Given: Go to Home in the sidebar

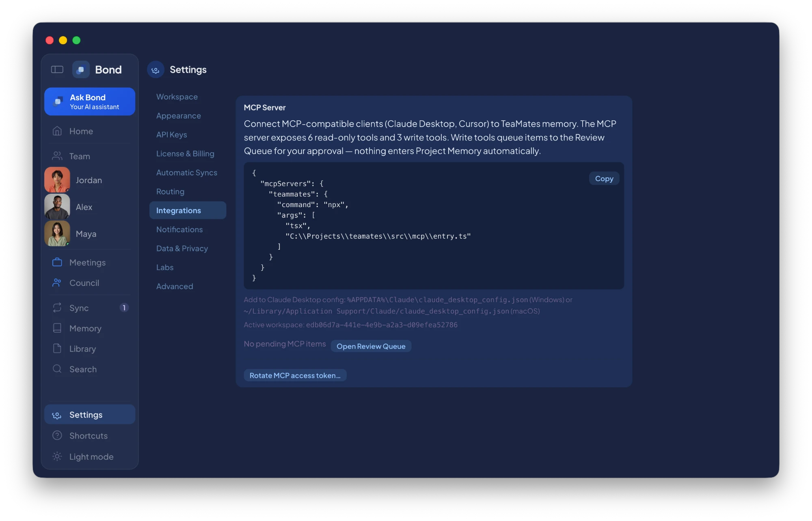Looking at the screenshot, I should pos(90,131).
